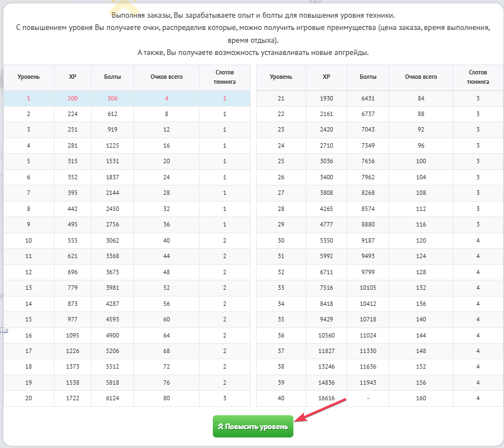Select the XP value 315 cell
This screenshot has width=504, height=448.
pos(72,161)
